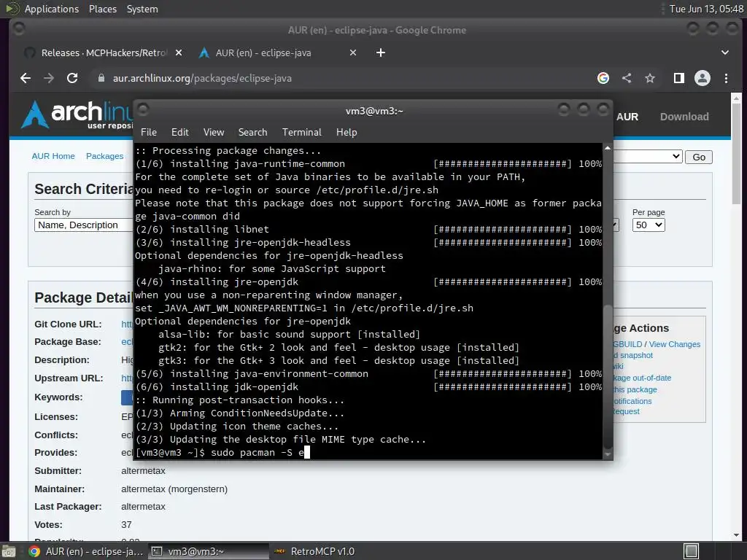Click the AUR navigation link in header
Image resolution: width=747 pixels, height=560 pixels.
click(x=627, y=117)
